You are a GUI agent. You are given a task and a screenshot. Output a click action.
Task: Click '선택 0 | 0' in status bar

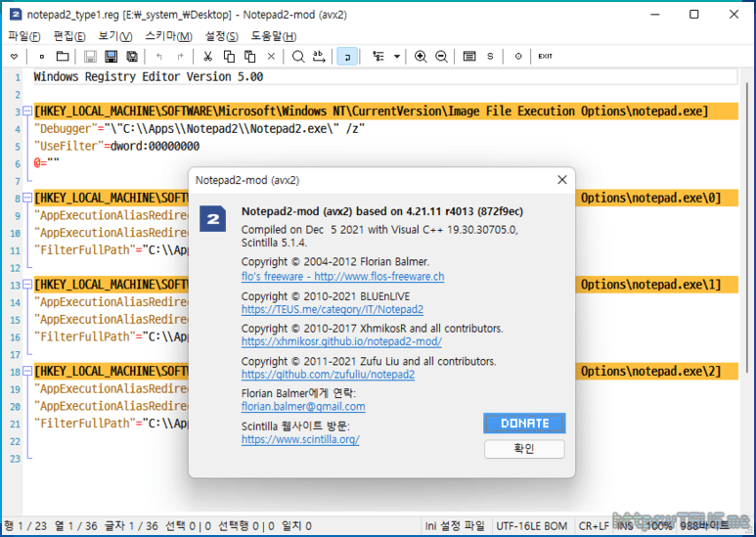click(188, 526)
